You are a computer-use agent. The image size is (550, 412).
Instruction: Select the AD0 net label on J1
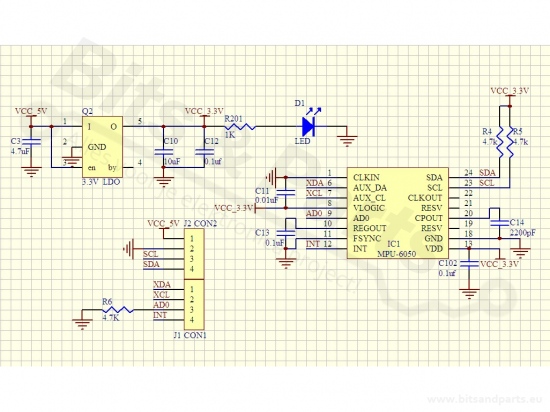point(161,305)
